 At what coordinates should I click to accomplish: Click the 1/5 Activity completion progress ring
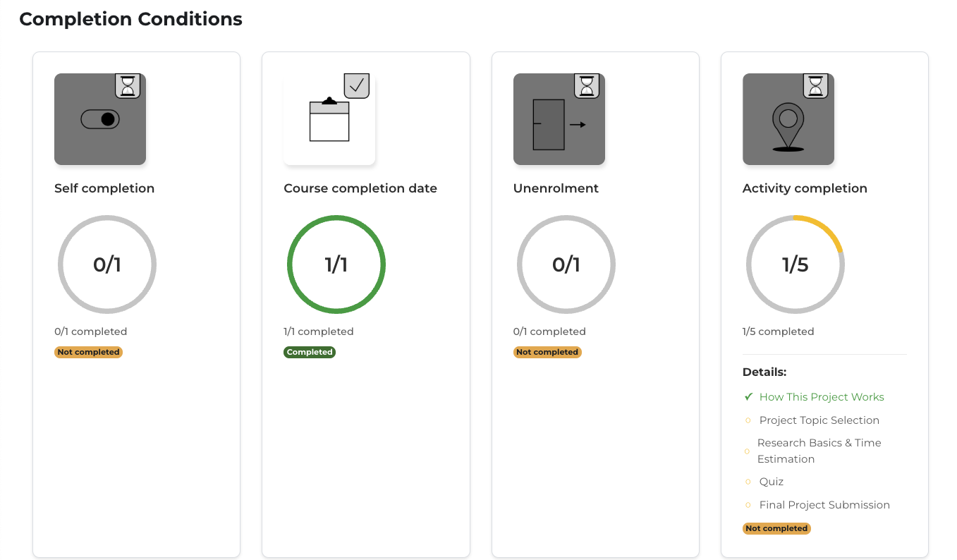click(795, 264)
